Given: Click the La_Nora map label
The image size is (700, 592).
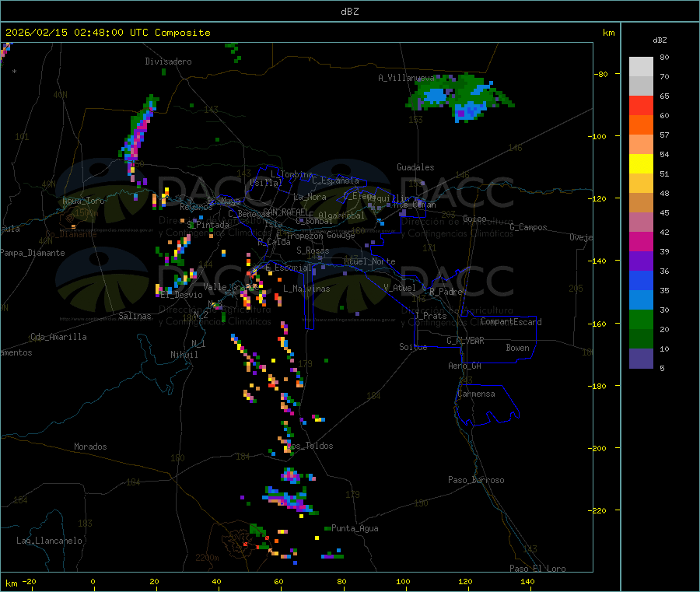Looking at the screenshot, I should [310, 197].
